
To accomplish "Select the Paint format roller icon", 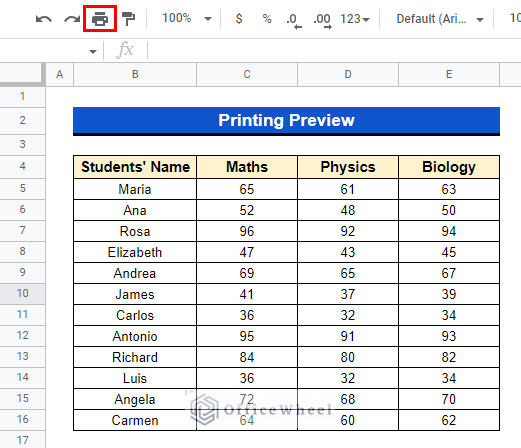I will (x=128, y=19).
